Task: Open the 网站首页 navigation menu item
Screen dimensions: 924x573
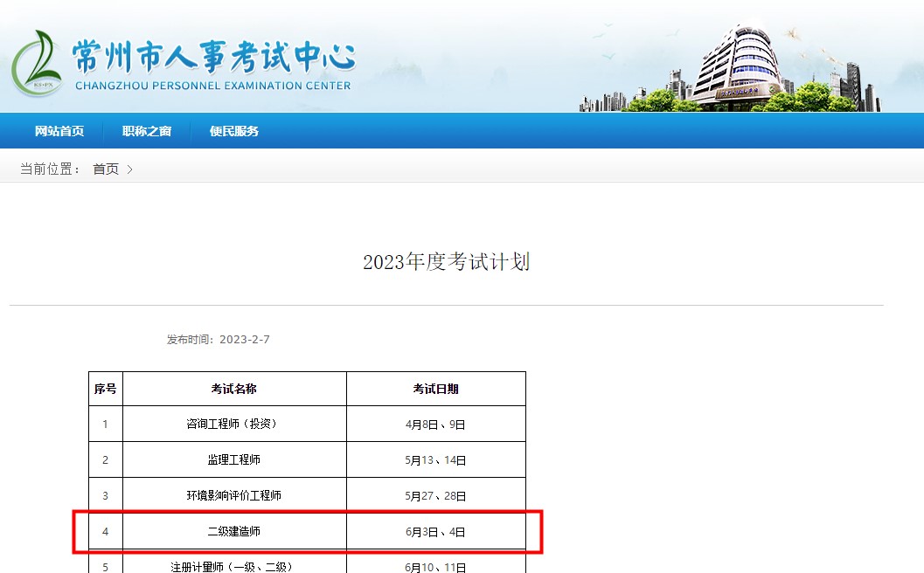Action: click(x=59, y=131)
